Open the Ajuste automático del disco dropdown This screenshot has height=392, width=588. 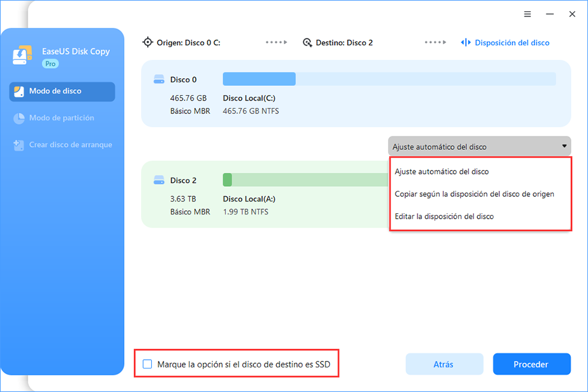(479, 146)
